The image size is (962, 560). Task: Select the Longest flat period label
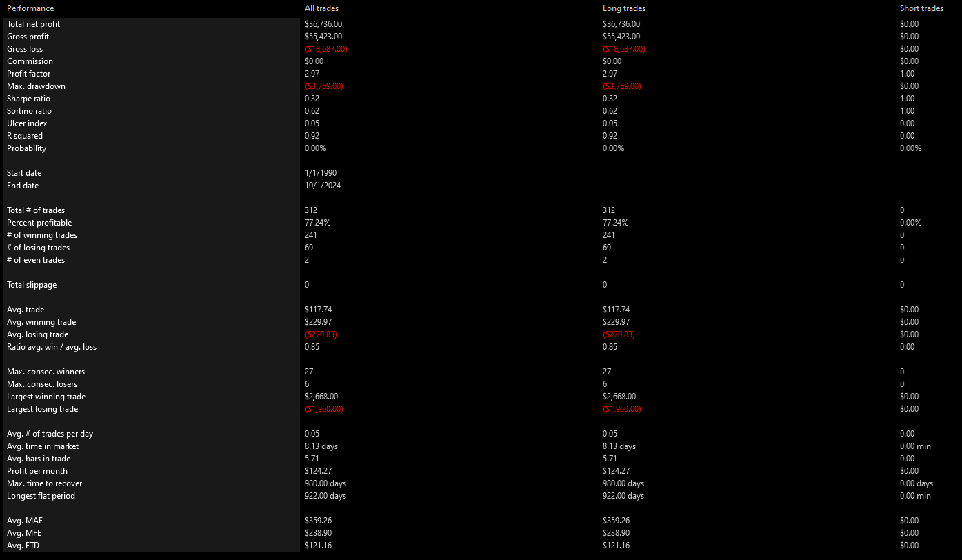click(x=41, y=496)
